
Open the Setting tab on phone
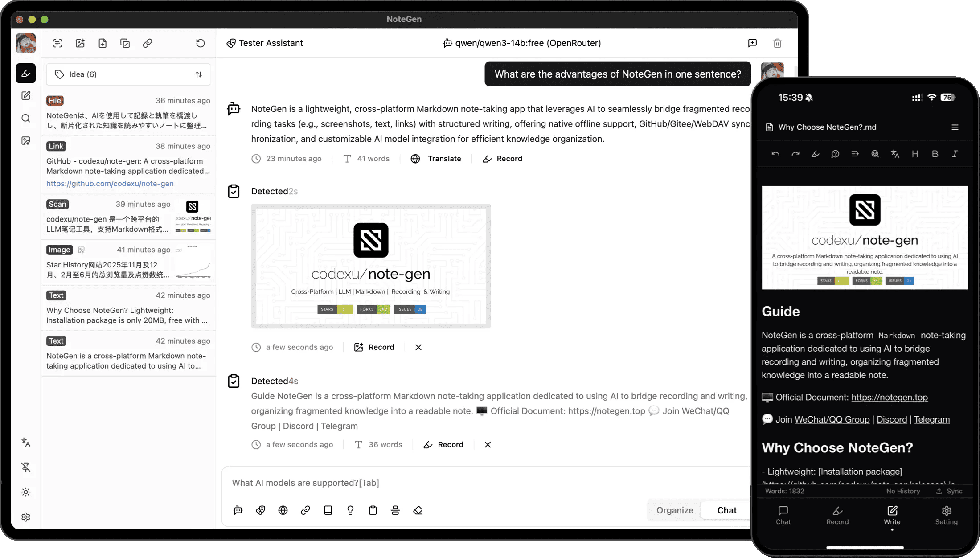coord(946,515)
